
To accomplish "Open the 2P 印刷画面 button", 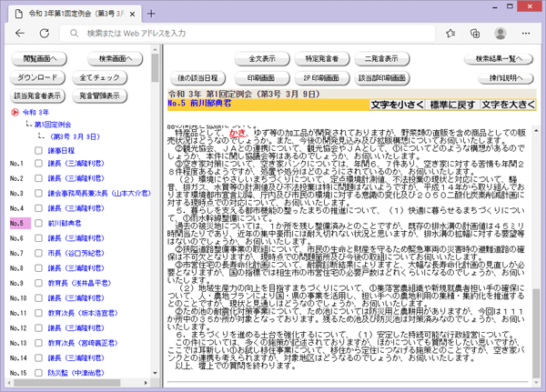I will (x=322, y=78).
